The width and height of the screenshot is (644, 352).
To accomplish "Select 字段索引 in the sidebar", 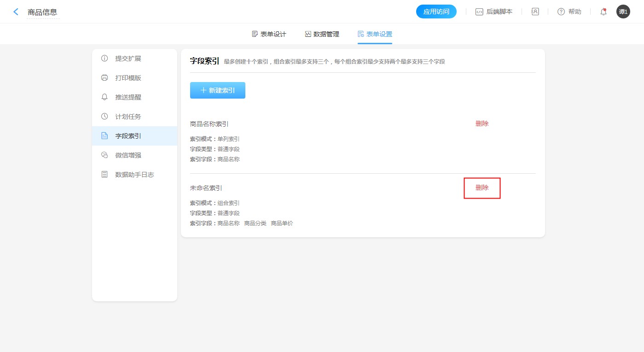I will coord(128,136).
